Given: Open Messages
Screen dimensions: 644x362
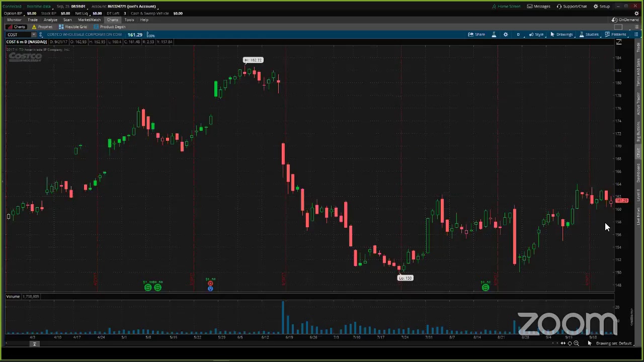Looking at the screenshot, I should (x=539, y=7).
